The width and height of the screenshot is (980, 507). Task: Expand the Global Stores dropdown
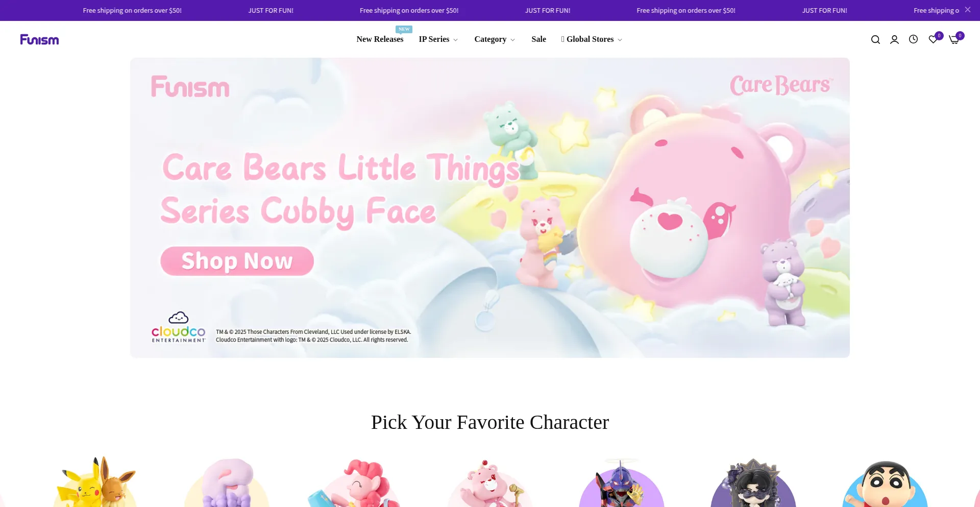[592, 39]
